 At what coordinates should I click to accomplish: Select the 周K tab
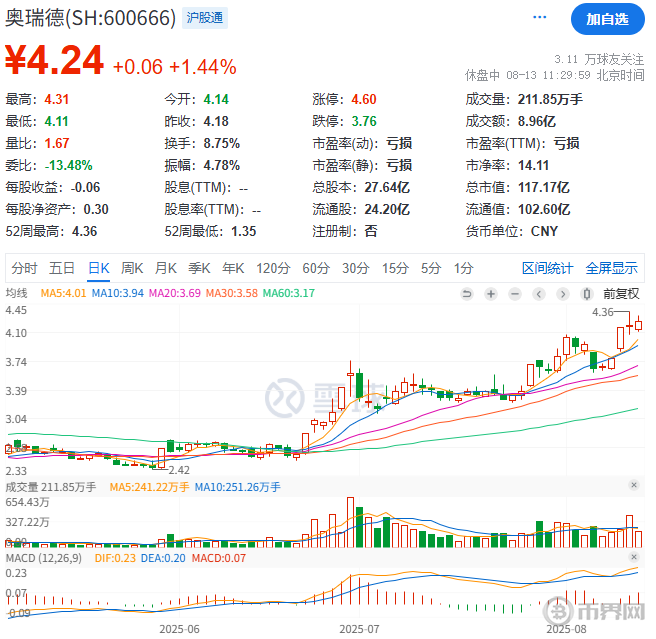coord(132,268)
